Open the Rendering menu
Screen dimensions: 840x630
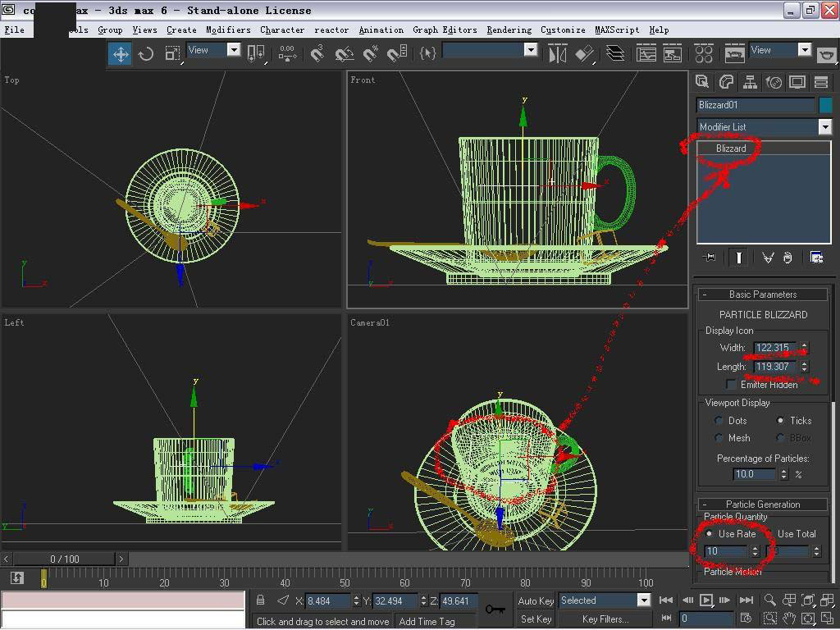[509, 30]
